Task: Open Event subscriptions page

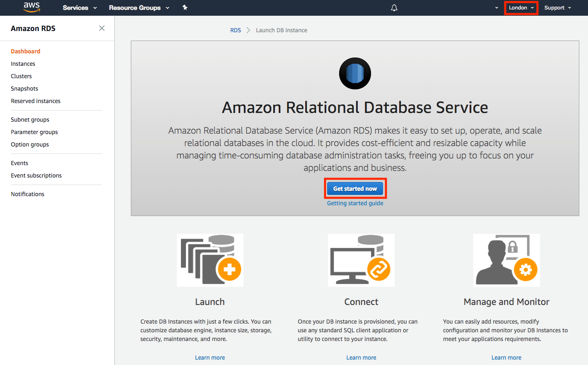Action: pos(36,175)
